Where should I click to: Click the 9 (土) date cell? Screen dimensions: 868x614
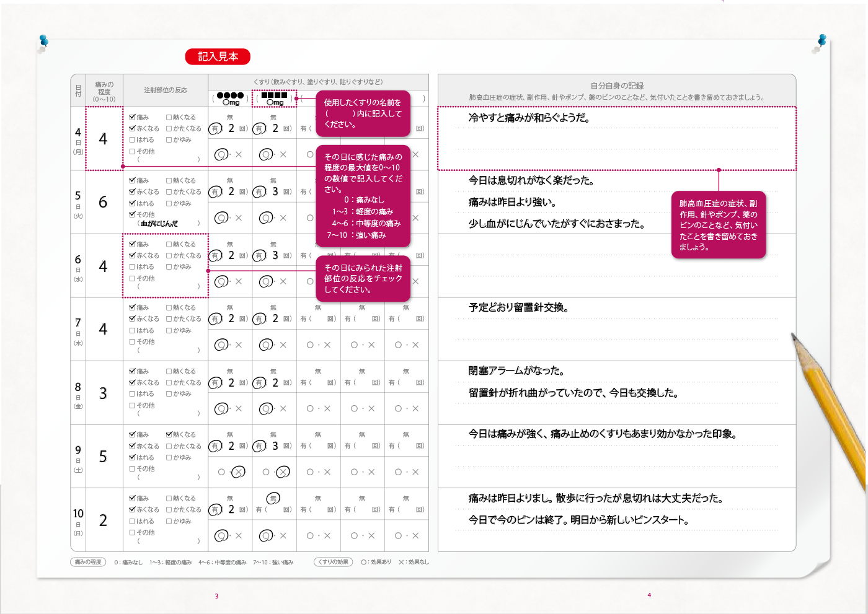pyautogui.click(x=78, y=457)
